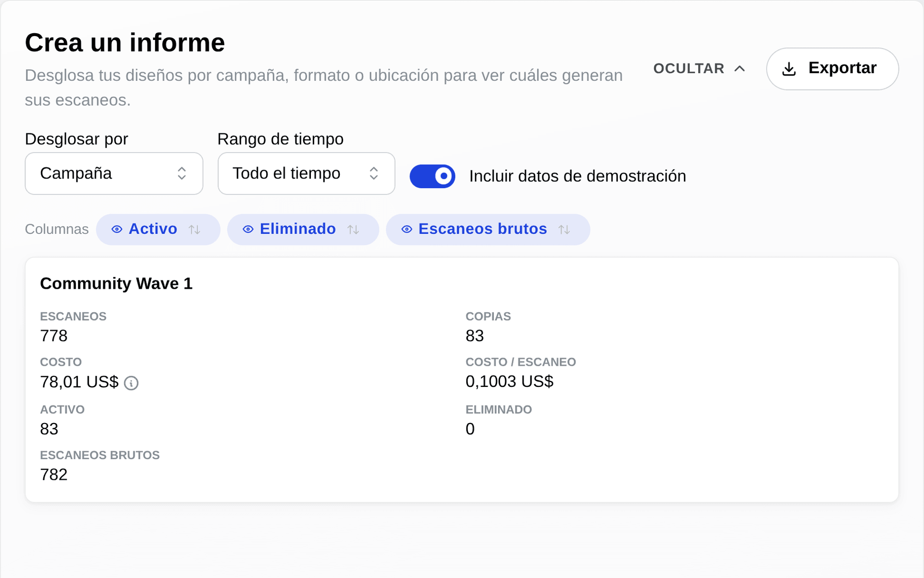Toggle the eye icon on Activo column
Image resolution: width=924 pixels, height=578 pixels.
[116, 229]
